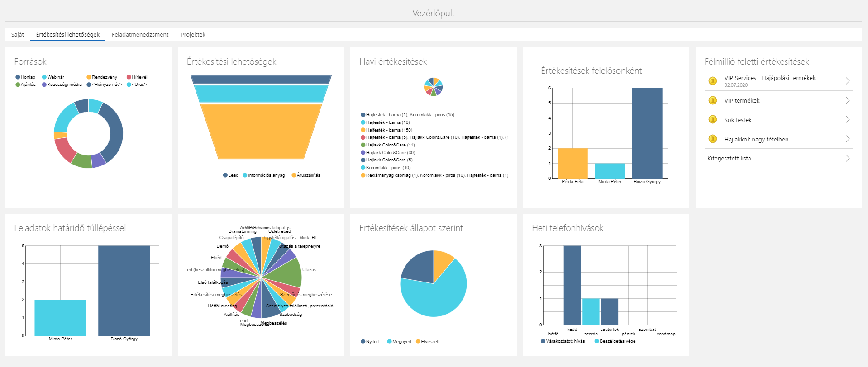Image resolution: width=868 pixels, height=367 pixels.
Task: Toggle Várakoztatott hívás legend in Heti telefonhívások
Action: [x=563, y=341]
